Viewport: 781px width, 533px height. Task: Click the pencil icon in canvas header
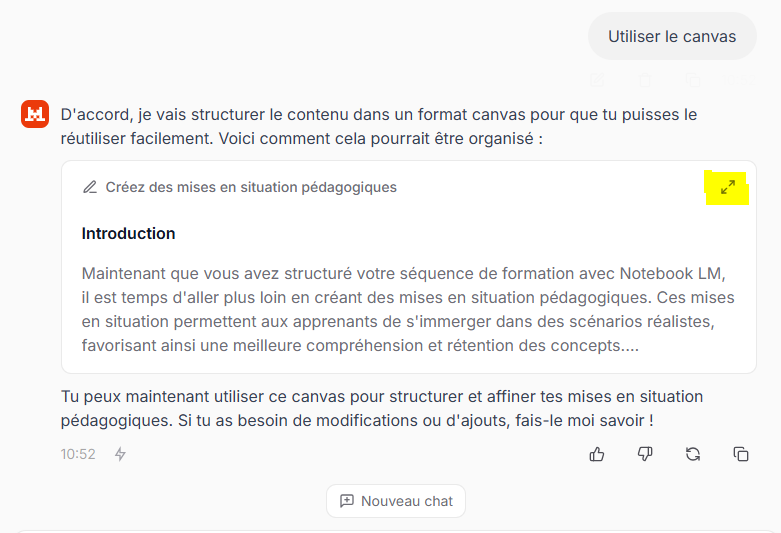[90, 187]
